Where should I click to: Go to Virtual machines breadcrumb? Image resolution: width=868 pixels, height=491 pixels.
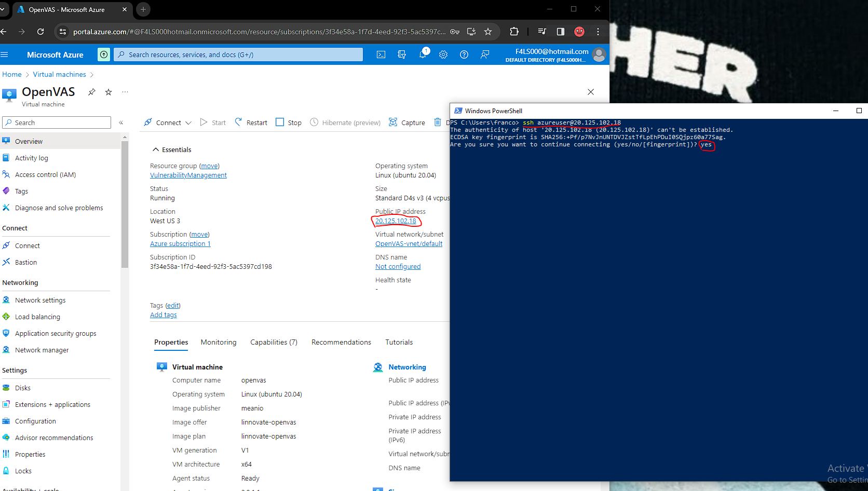(60, 74)
